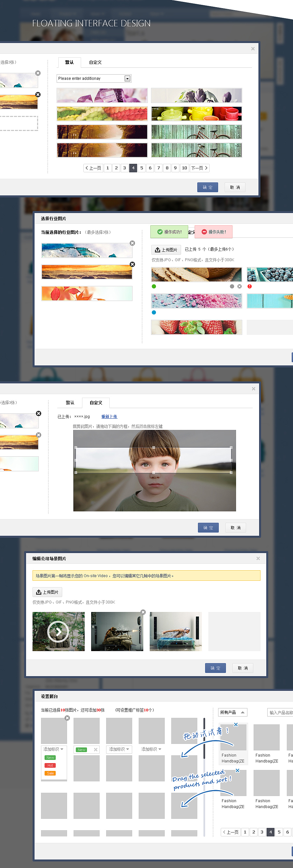Select the pink salt uploaded image

pyautogui.click(x=197, y=301)
